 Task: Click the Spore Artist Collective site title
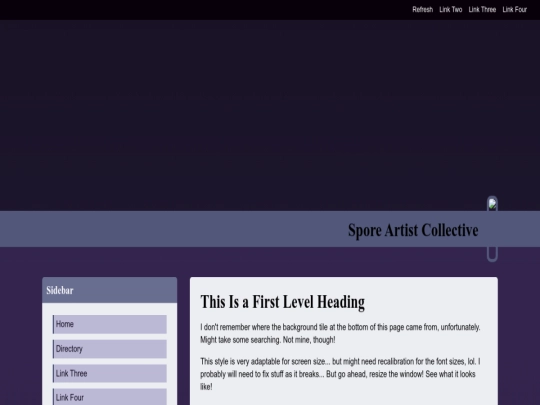point(413,230)
